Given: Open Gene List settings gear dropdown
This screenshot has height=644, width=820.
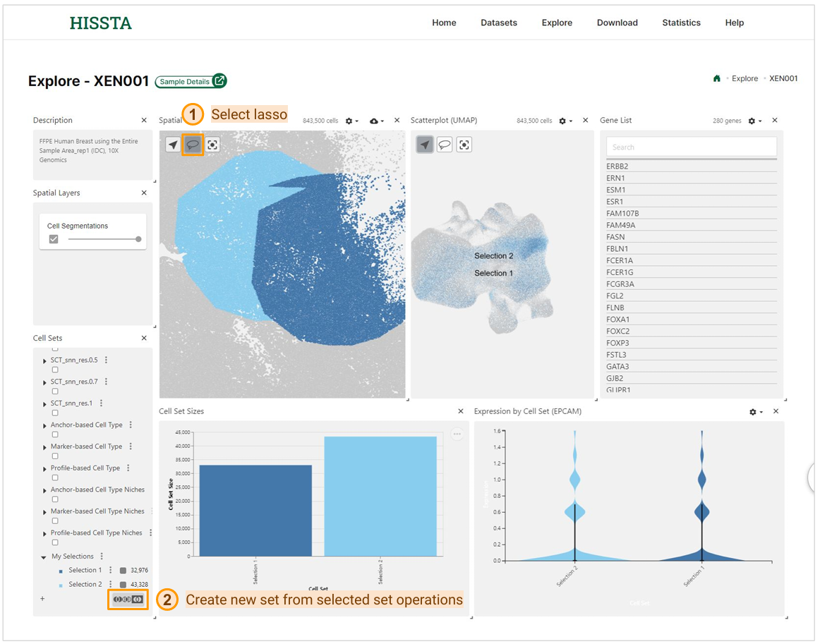Looking at the screenshot, I should (x=754, y=121).
